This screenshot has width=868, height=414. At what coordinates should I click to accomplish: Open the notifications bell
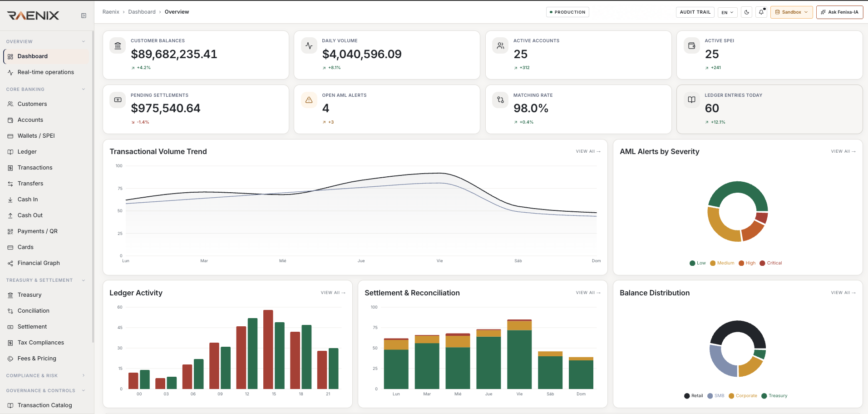click(761, 12)
